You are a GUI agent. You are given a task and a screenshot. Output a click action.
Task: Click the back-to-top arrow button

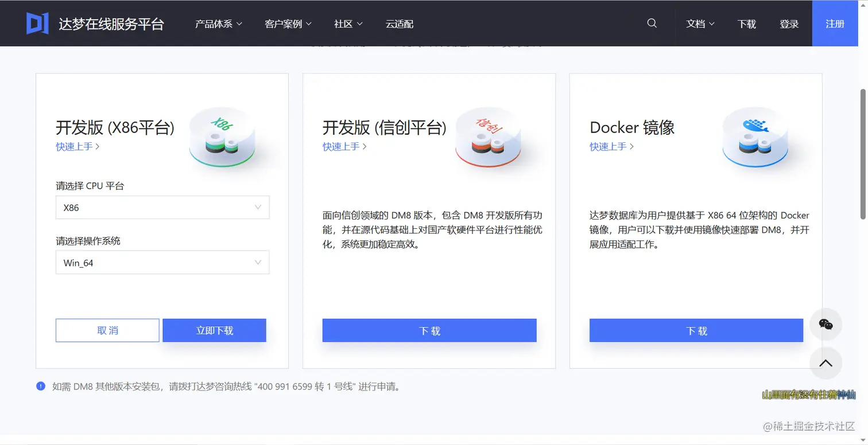(x=826, y=363)
